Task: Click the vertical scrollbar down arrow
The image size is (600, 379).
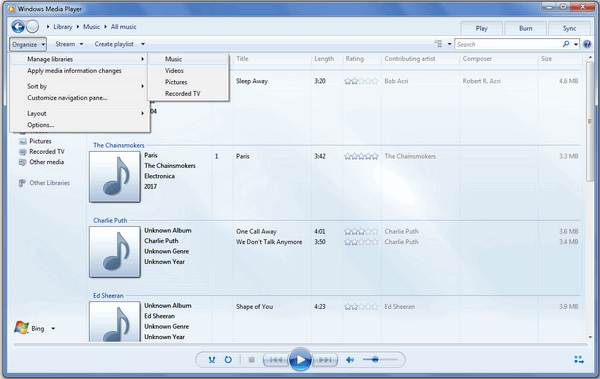Action: tap(590, 337)
